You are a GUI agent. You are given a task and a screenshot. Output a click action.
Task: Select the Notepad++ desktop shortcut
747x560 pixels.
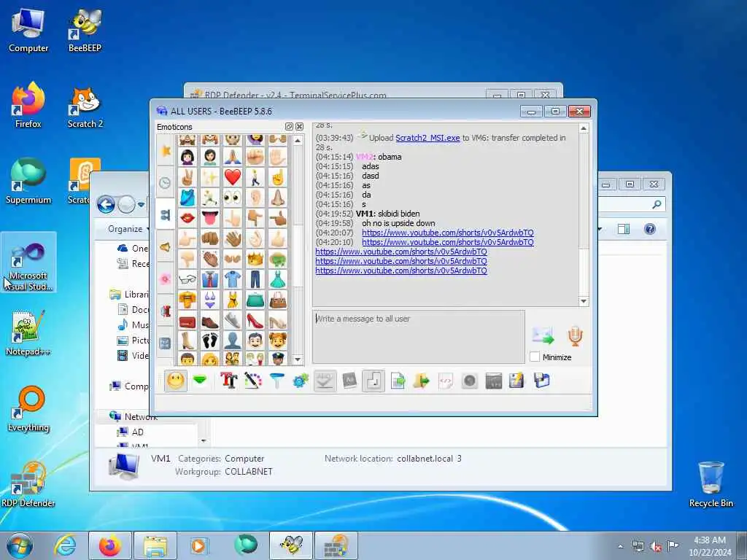coord(28,333)
